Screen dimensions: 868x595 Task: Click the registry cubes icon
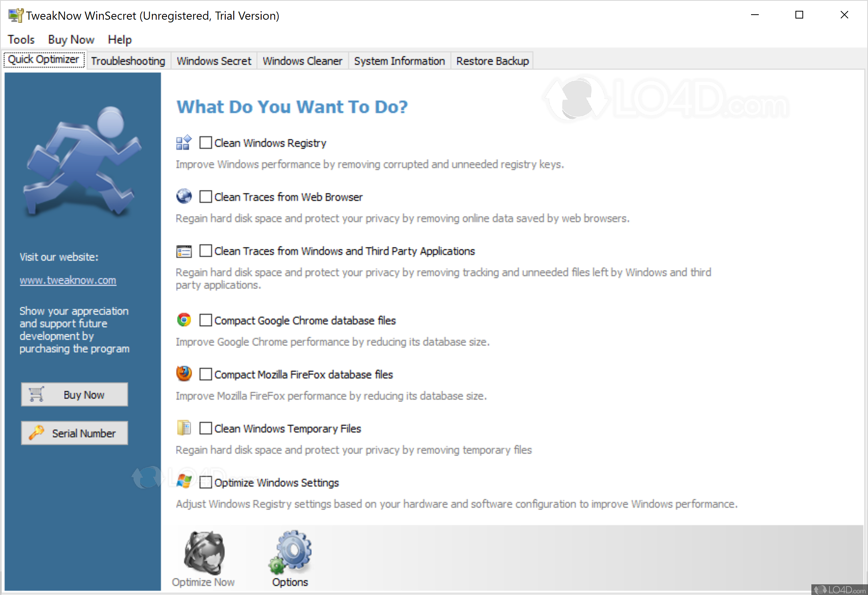point(184,142)
